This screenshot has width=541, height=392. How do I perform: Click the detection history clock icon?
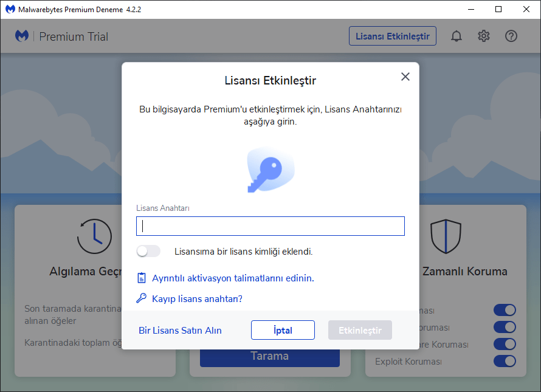(95, 236)
